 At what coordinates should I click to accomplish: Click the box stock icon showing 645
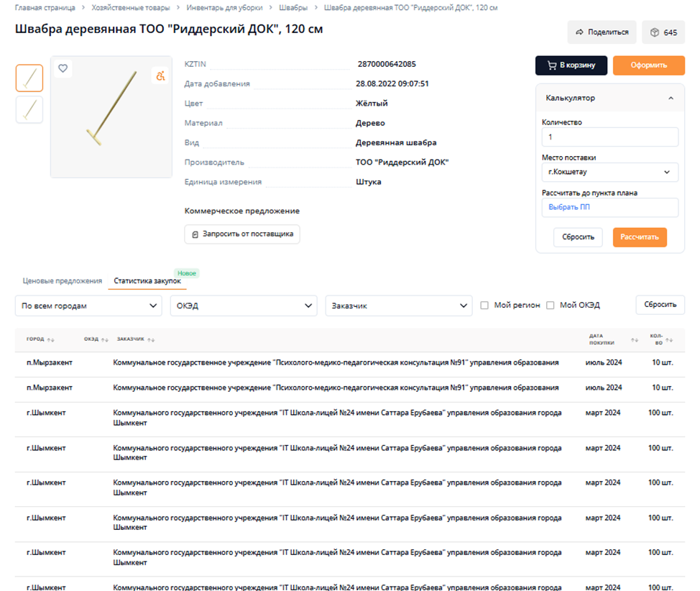click(655, 32)
